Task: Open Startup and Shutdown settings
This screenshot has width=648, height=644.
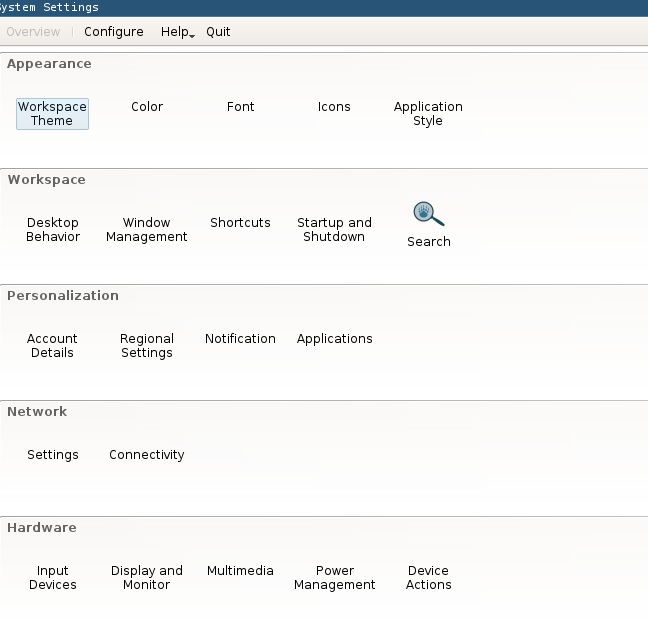Action: (334, 230)
